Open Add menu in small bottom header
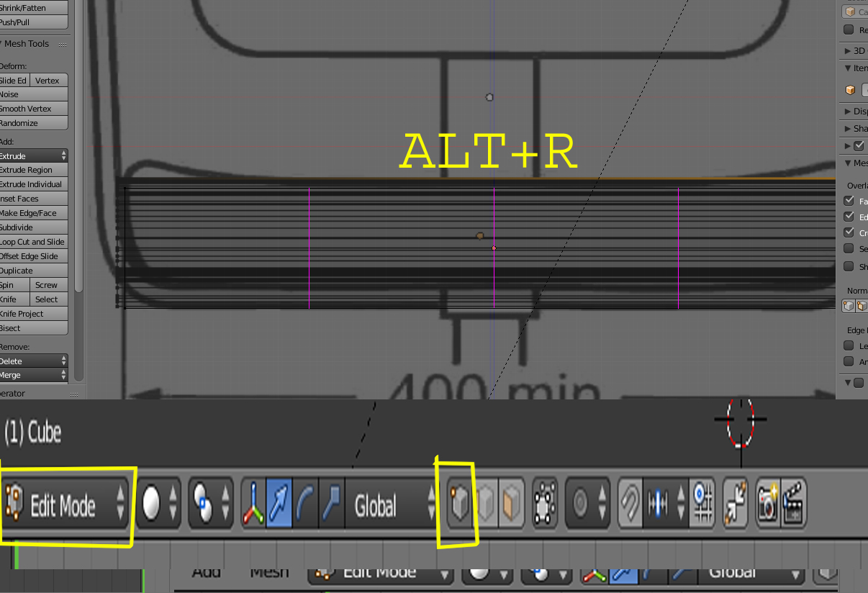The height and width of the screenshot is (593, 868). pos(207,573)
